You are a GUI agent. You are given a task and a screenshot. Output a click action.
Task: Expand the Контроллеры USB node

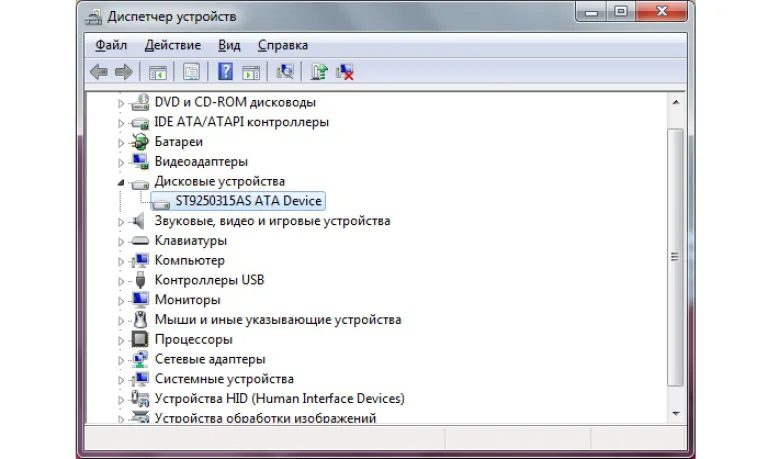pyautogui.click(x=120, y=281)
